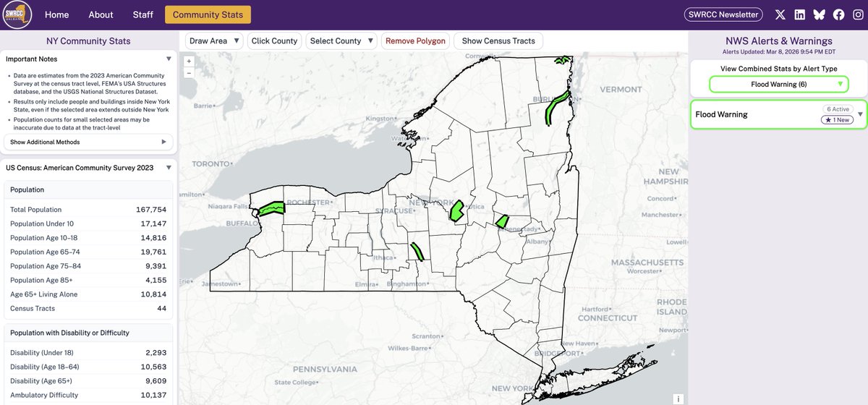The image size is (868, 405).
Task: Zoom in on the map
Action: point(189,61)
